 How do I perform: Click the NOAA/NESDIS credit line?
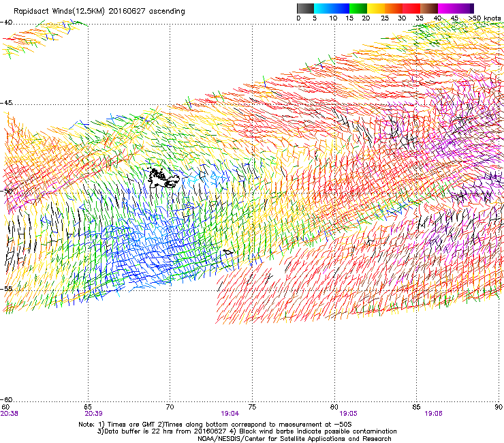294,439
